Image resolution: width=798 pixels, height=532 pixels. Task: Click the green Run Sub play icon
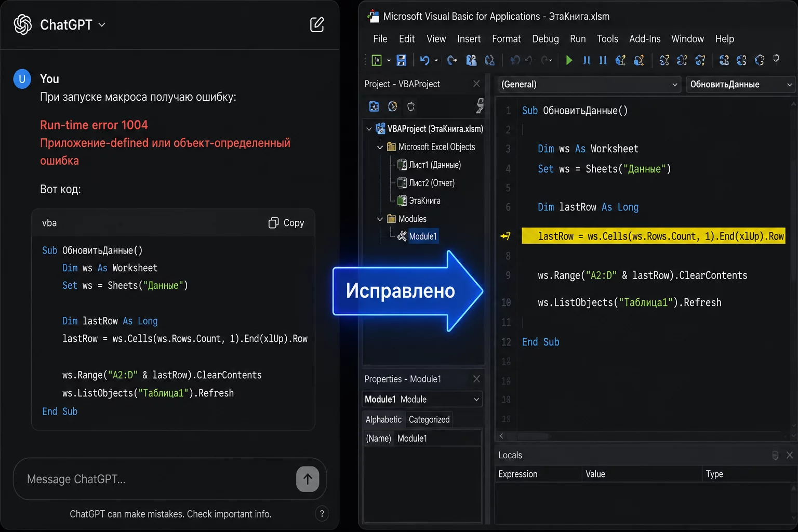(x=569, y=60)
